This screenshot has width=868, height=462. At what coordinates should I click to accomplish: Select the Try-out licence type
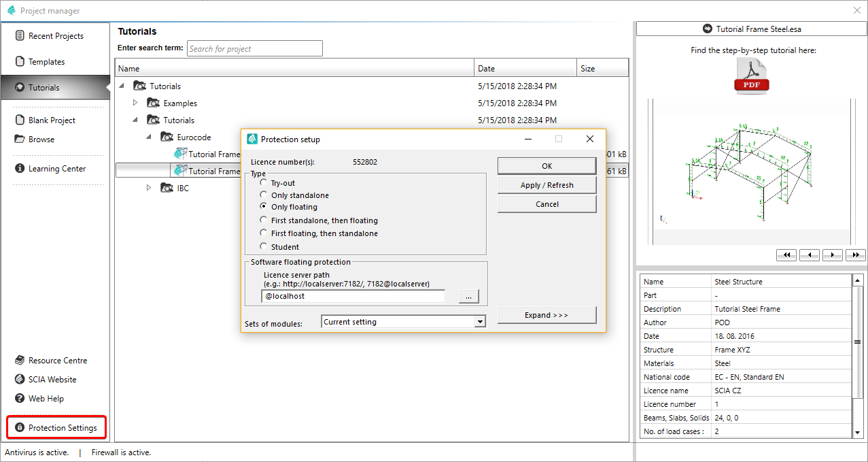tap(264, 183)
